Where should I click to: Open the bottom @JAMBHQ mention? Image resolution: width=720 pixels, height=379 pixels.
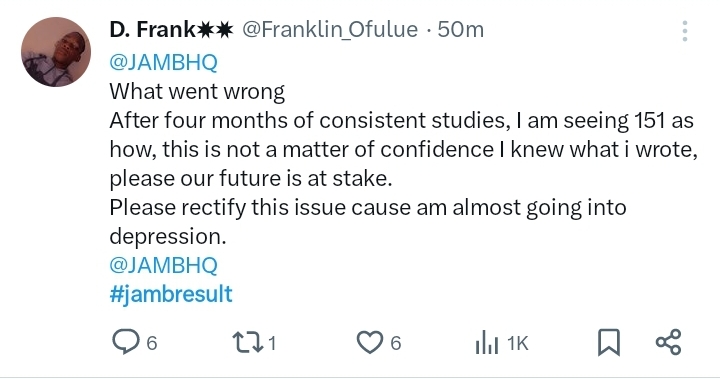pos(163,265)
